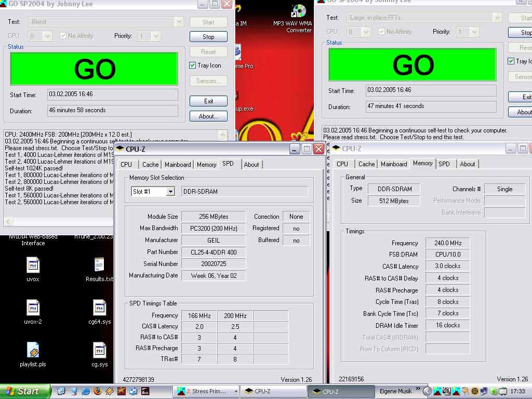Open the cg.sys desktop icon
This screenshot has height=399, width=532.
tap(99, 350)
